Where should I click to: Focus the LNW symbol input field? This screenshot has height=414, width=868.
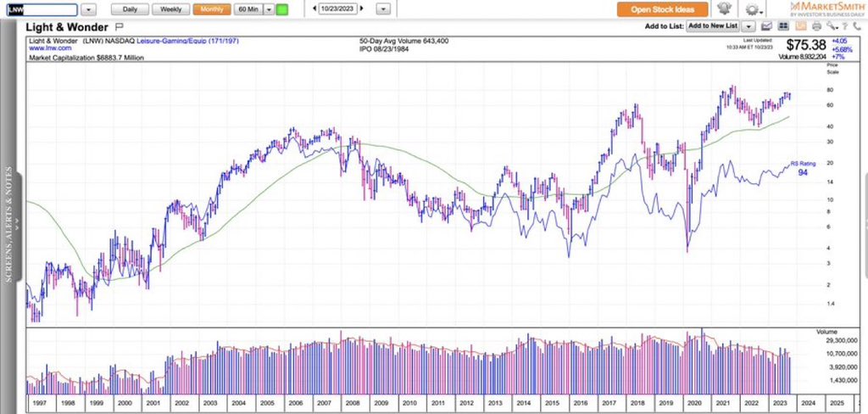point(42,9)
